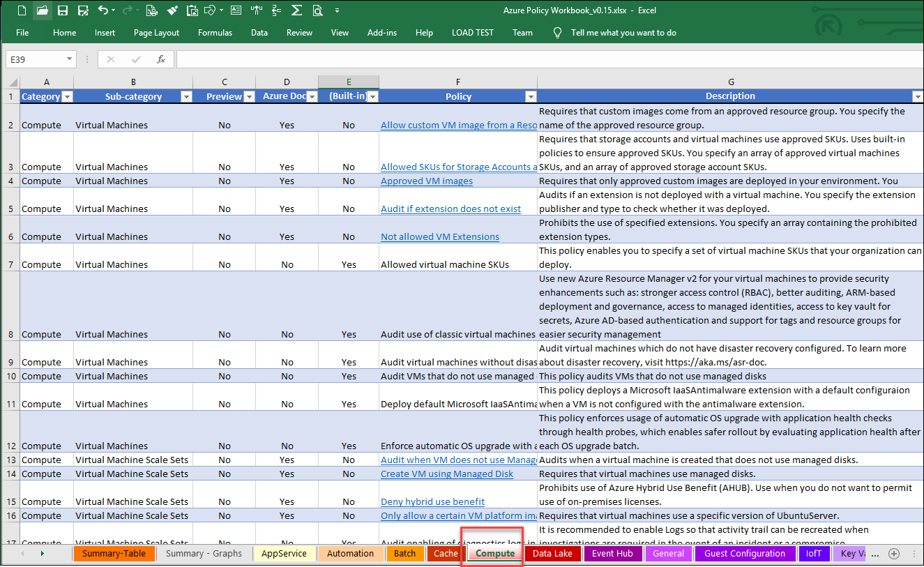Open the Sub-category column filter dropdown
Screen dimensions: 924x567
point(186,97)
